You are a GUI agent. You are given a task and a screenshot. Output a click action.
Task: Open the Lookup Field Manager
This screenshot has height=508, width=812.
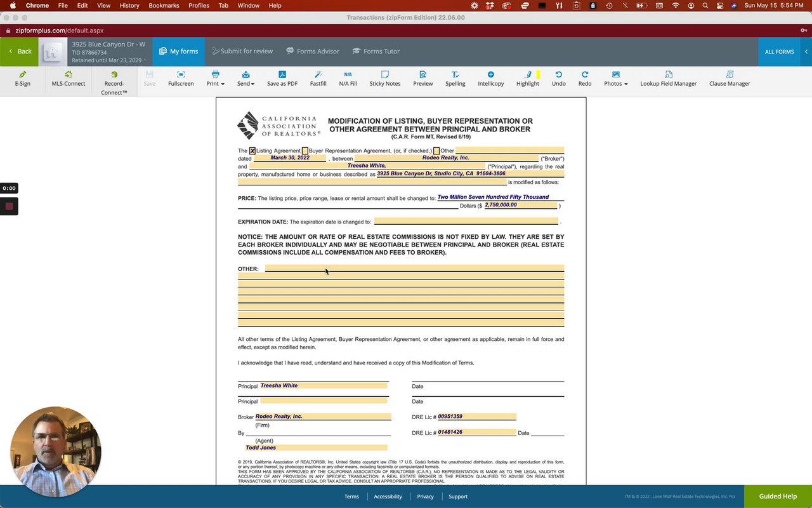coord(669,79)
